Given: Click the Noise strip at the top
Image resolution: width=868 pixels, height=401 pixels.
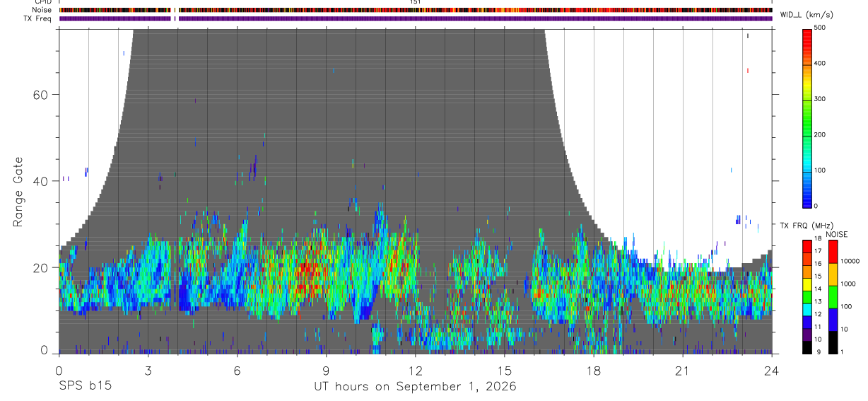Looking at the screenshot, I should (415, 10).
